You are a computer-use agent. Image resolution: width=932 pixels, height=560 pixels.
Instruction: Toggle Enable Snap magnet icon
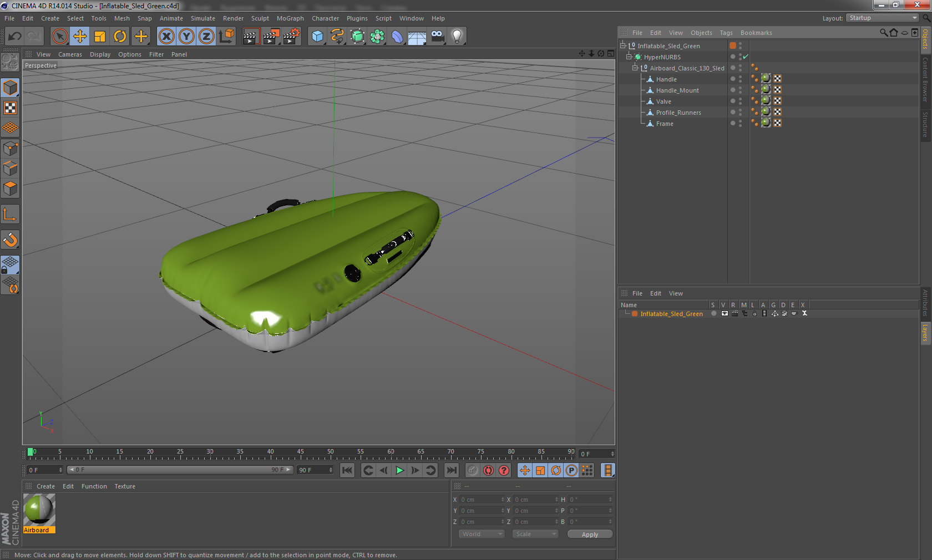tap(11, 240)
